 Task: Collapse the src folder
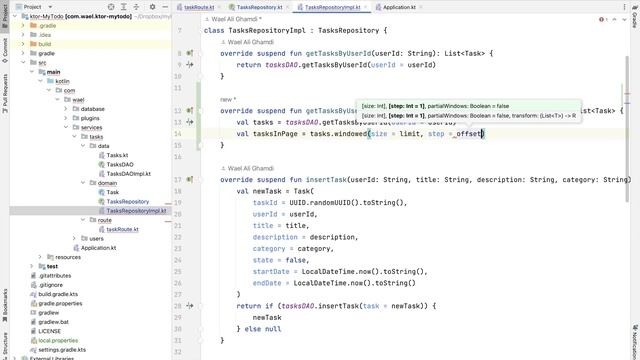23,62
